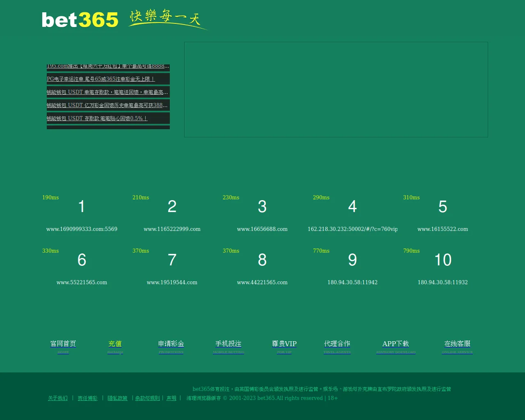Screen dimensions: 525x420
Task: Open the 尊贵VIP menu item
Action: coord(284,347)
